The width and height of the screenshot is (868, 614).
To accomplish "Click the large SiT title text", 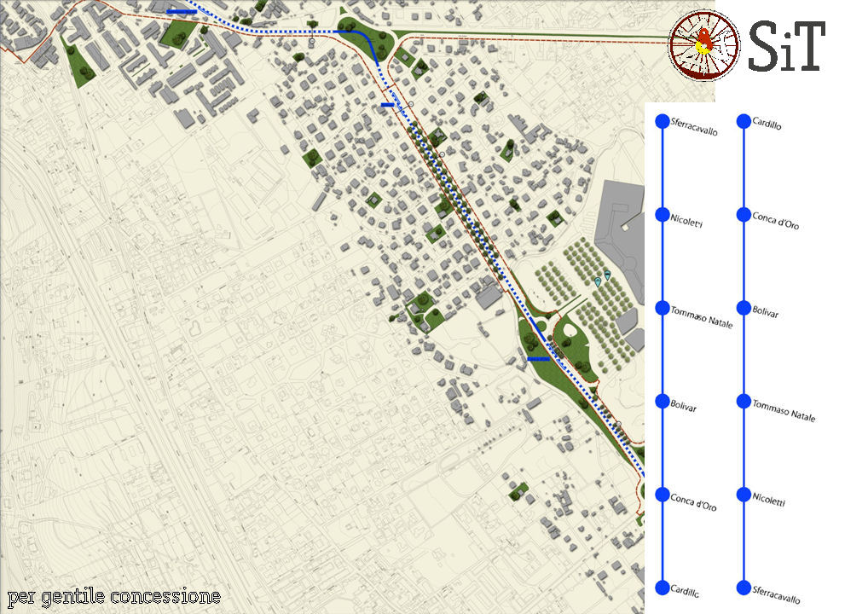I will click(787, 47).
